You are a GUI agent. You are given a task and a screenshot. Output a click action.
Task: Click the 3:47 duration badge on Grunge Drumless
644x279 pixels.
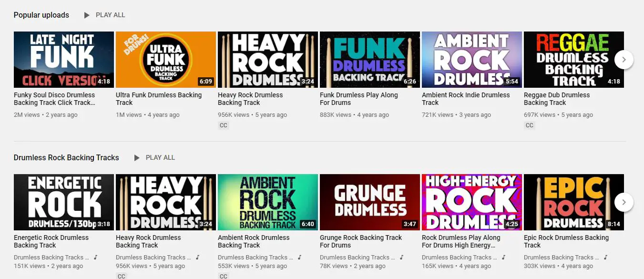point(409,224)
